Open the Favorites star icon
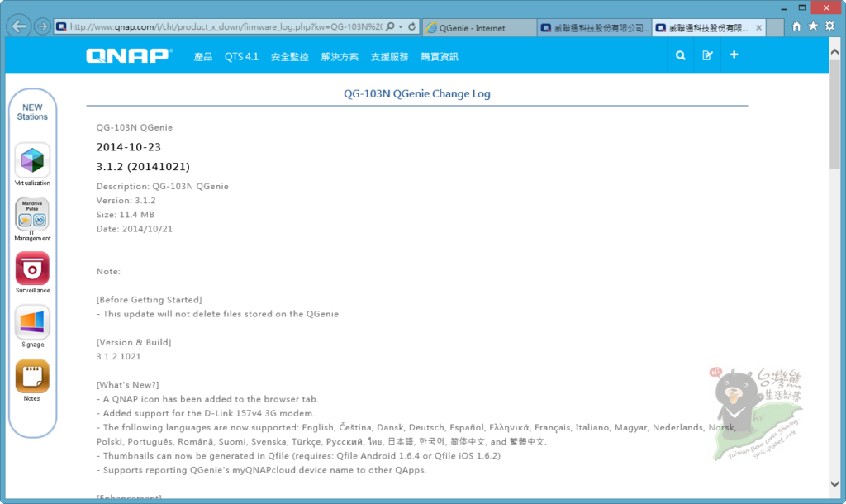 coord(813,26)
